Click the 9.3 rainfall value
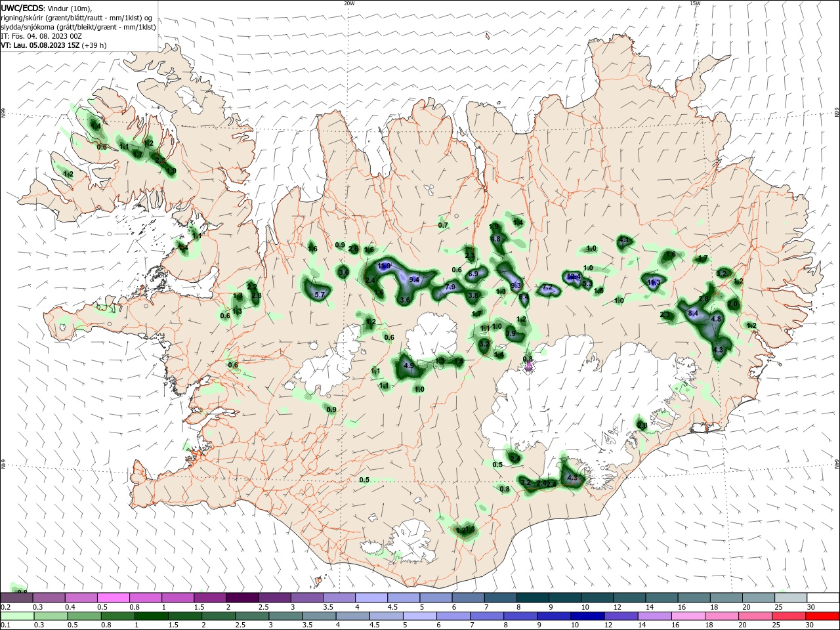 click(x=516, y=285)
